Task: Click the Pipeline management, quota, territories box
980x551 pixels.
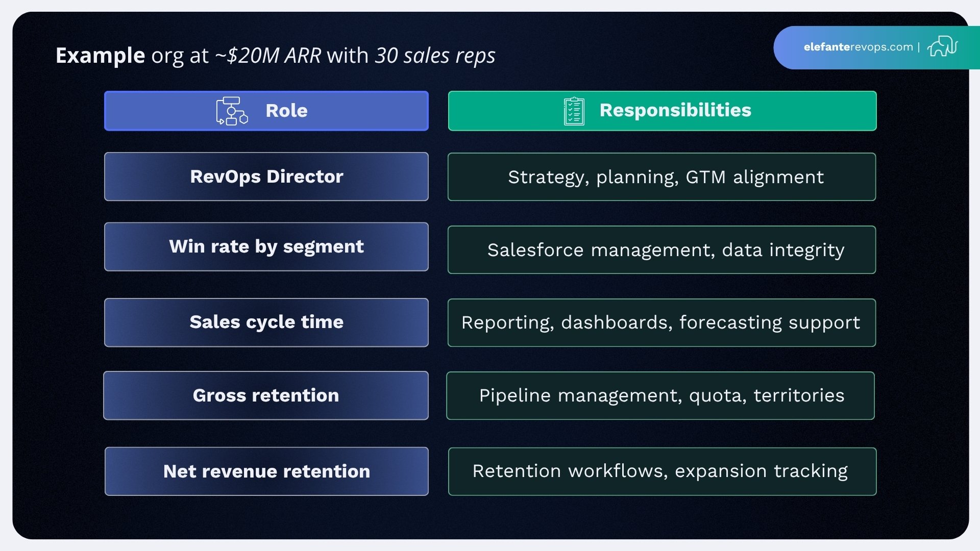Action: click(x=661, y=395)
